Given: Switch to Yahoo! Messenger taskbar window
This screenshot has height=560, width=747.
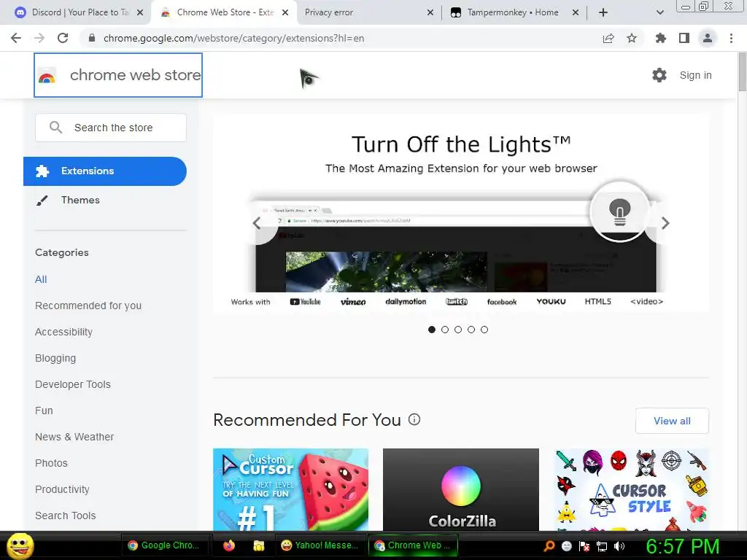Looking at the screenshot, I should click(320, 545).
